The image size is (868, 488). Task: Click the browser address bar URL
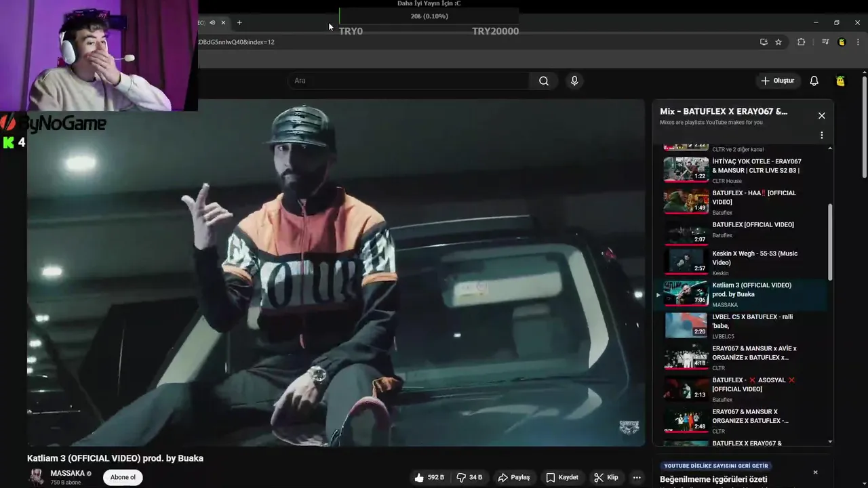pyautogui.click(x=236, y=42)
